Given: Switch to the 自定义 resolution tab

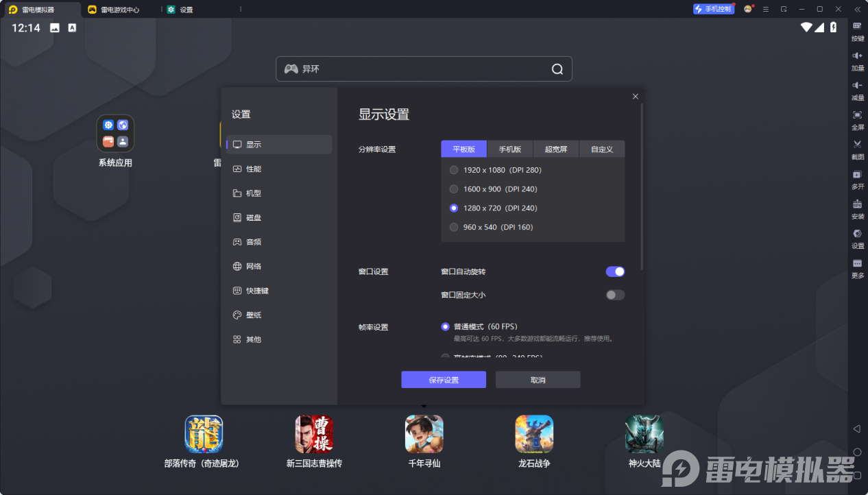Looking at the screenshot, I should click(602, 149).
